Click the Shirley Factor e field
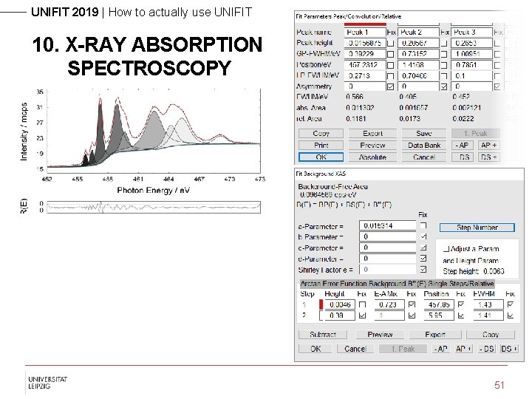Viewport: 532px width, 399px height. 387,270
